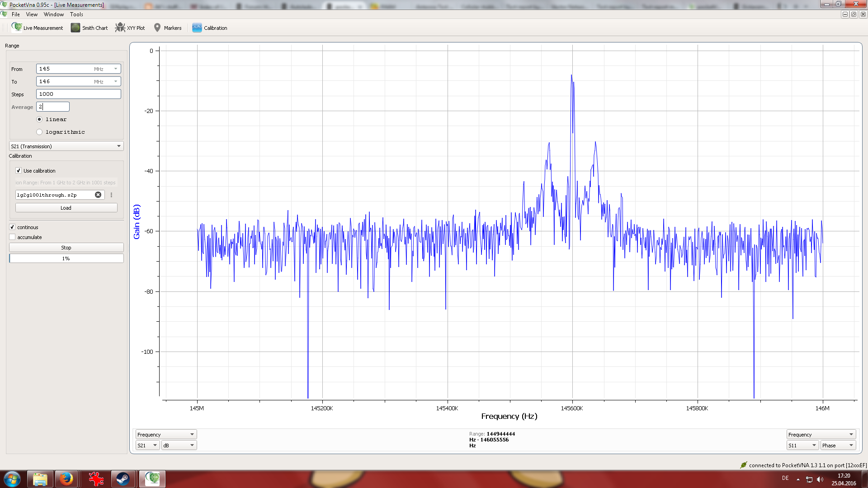Viewport: 868px width, 488px height.
Task: Open Phase format dropdown
Action: (838, 445)
